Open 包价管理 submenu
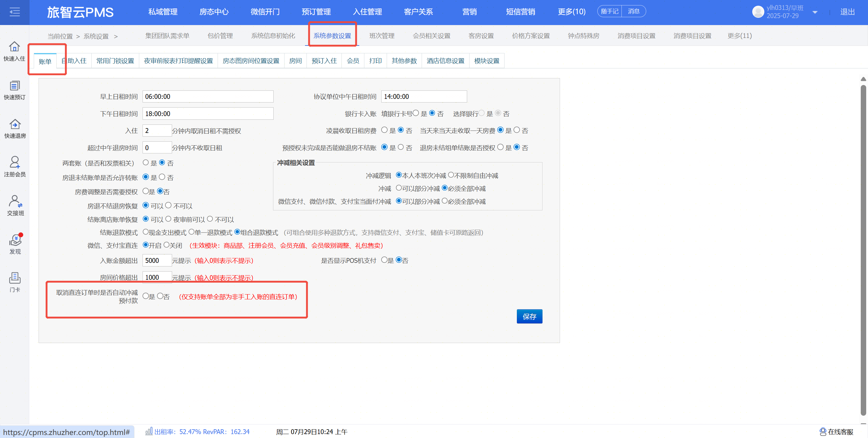Viewport: 868px width, 438px height. [x=220, y=36]
